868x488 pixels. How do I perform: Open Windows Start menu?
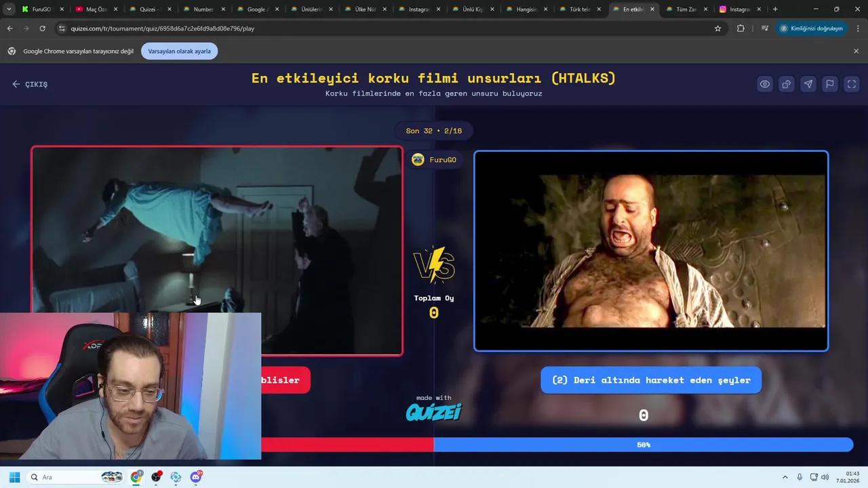coord(14,477)
